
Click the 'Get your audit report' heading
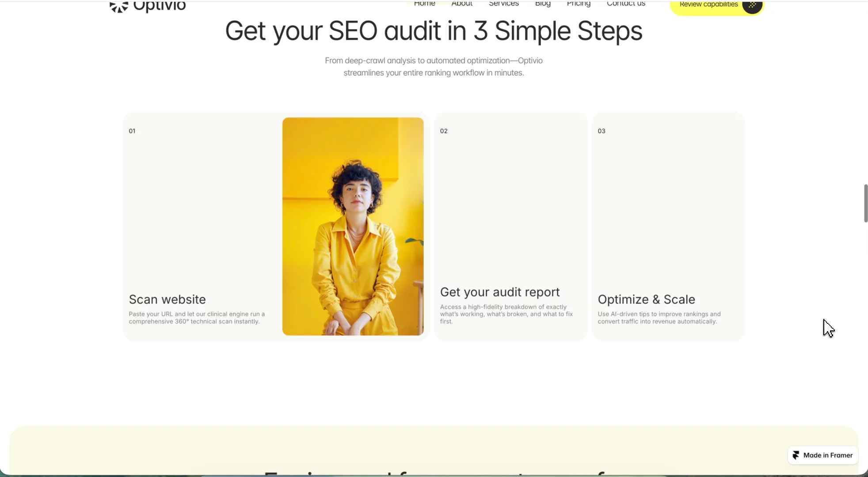click(500, 292)
